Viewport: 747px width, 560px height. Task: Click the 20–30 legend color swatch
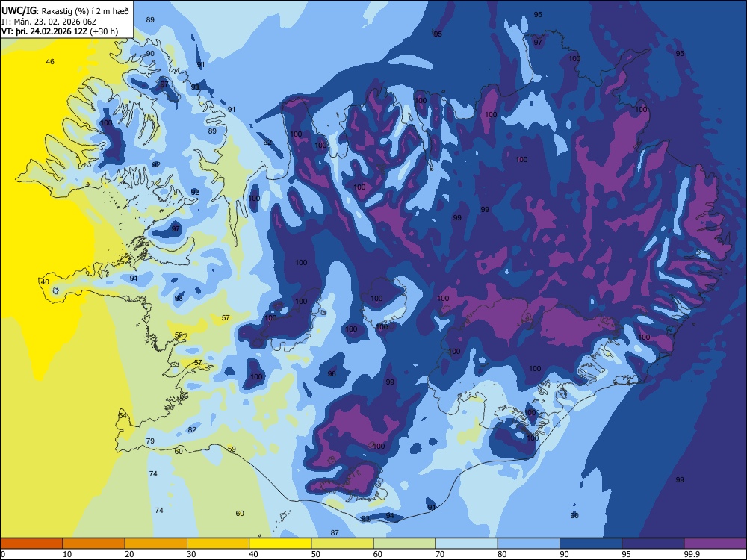pyautogui.click(x=156, y=544)
